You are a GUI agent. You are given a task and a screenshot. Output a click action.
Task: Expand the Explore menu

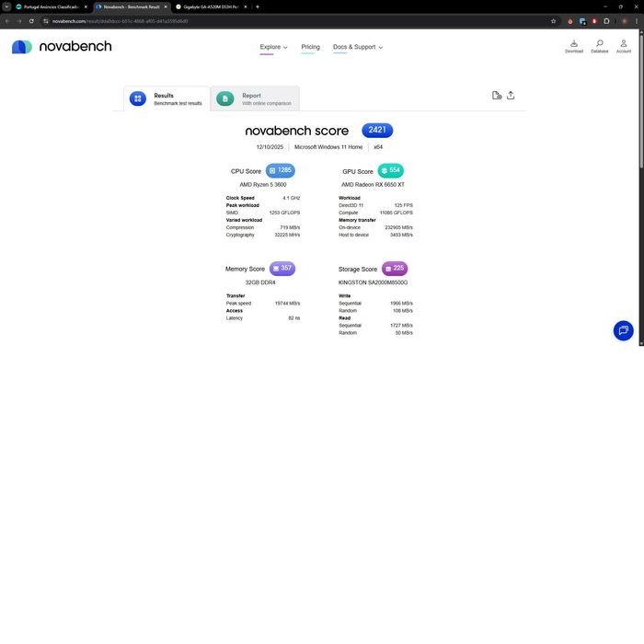coord(273,47)
